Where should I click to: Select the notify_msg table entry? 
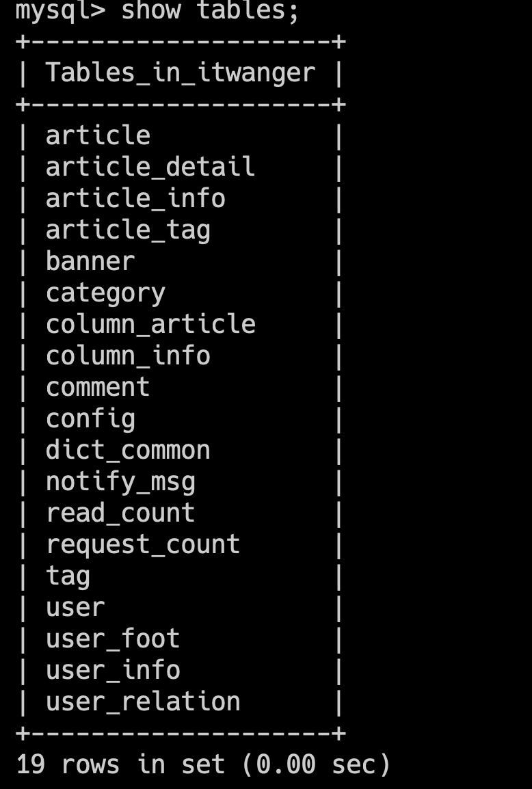(120, 481)
